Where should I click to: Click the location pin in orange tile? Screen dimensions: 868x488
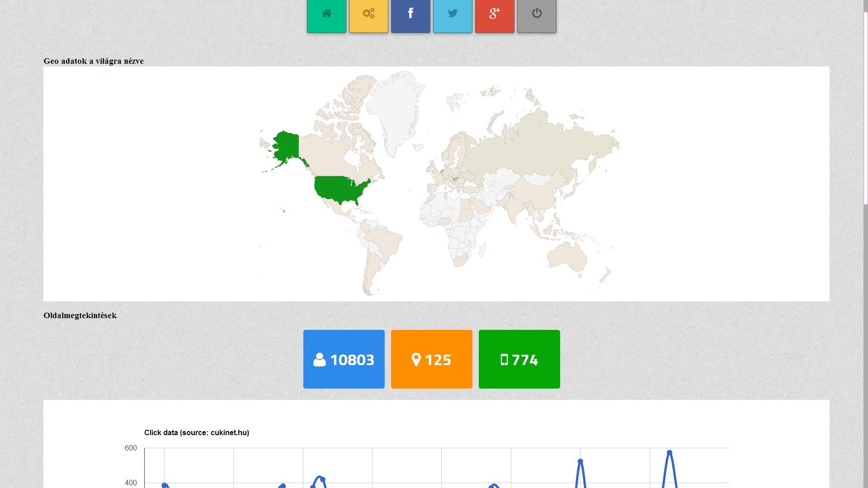click(416, 360)
